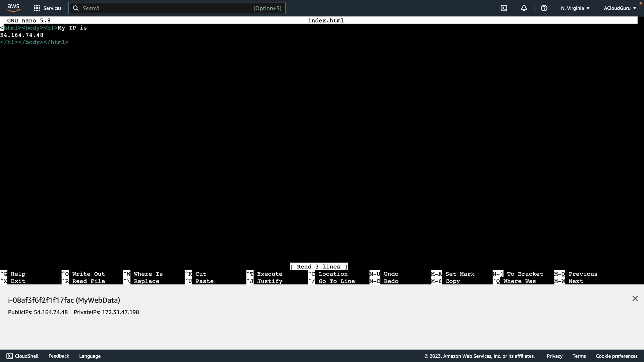The width and height of the screenshot is (644, 362).
Task: Click the Write Out shortcut label
Action: (x=88, y=274)
